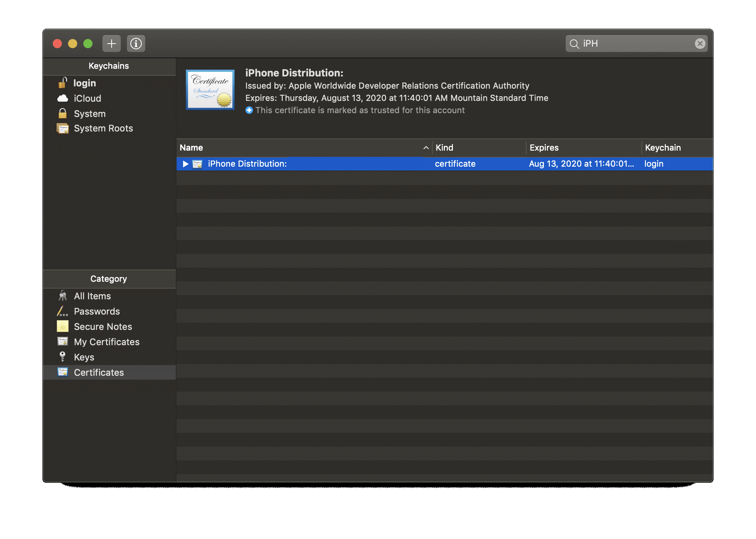Image resolution: width=756 pixels, height=539 pixels.
Task: Switch to My Certificates category
Action: pos(106,342)
